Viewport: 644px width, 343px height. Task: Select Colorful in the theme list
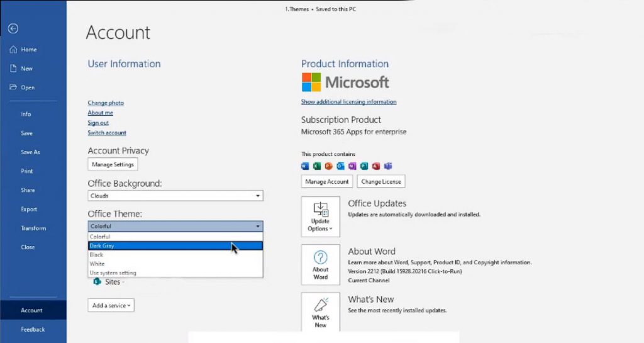point(175,237)
